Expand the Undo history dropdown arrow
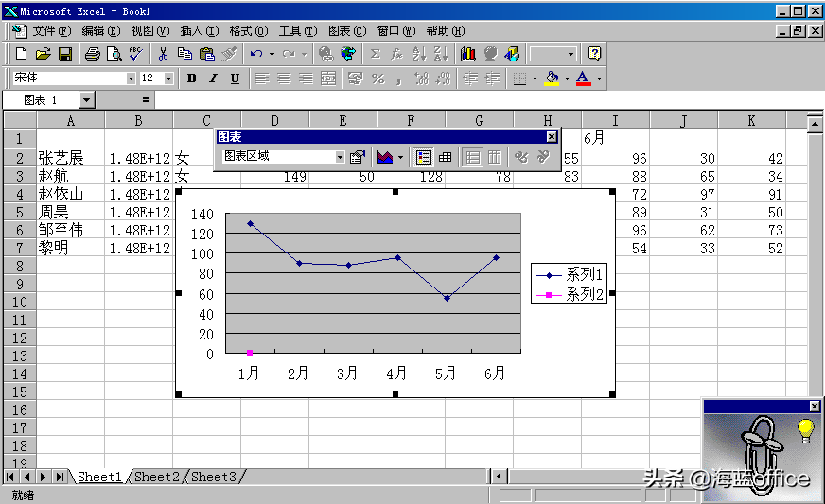 (272, 54)
